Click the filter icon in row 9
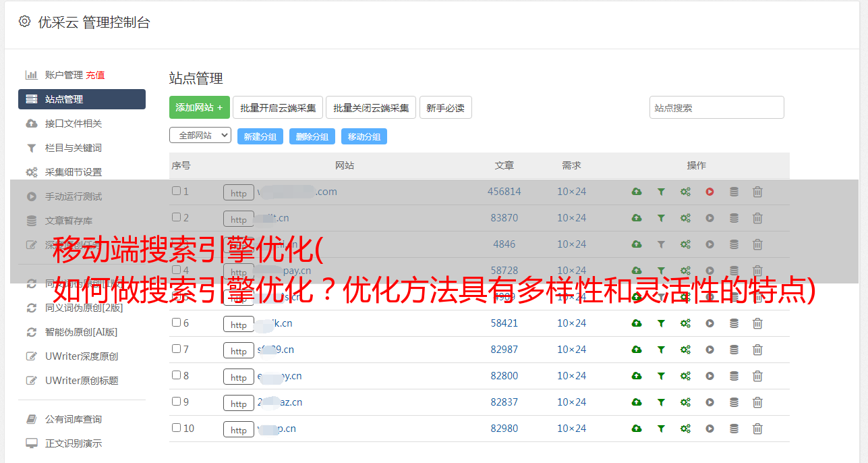 click(661, 402)
